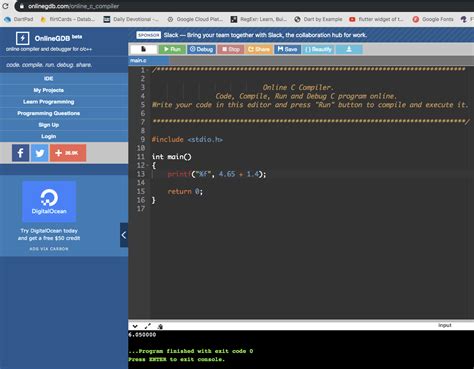
Task: Click the OnlineGDB beta title
Action: (58, 38)
